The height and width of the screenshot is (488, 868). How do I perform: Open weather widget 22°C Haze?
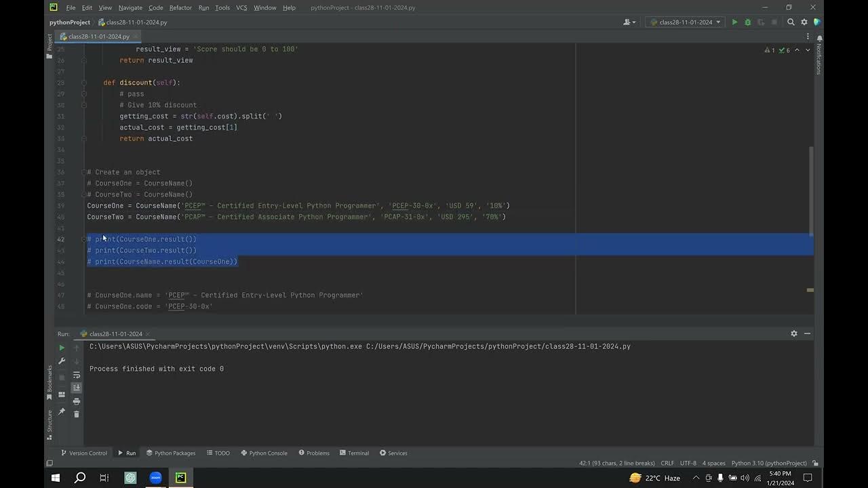(x=654, y=478)
